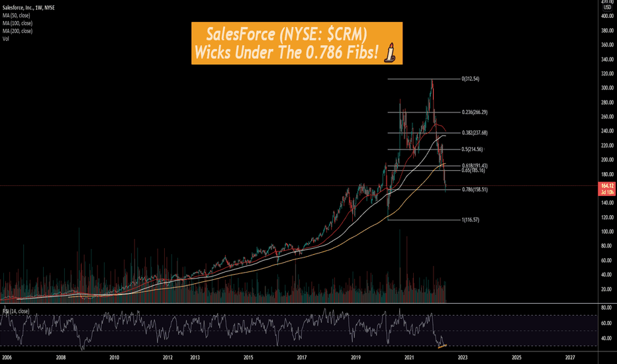Click the RSI axis 40.00 label
The height and width of the screenshot is (364, 617).
[x=606, y=338]
